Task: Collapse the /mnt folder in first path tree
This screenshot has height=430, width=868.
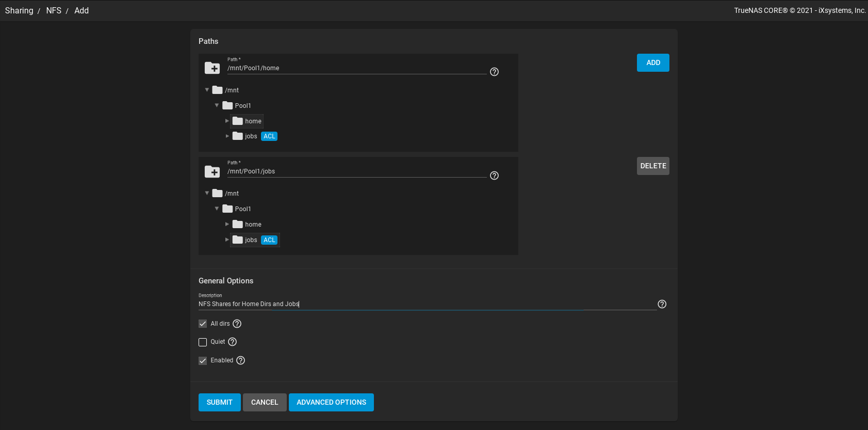Action: click(x=207, y=90)
